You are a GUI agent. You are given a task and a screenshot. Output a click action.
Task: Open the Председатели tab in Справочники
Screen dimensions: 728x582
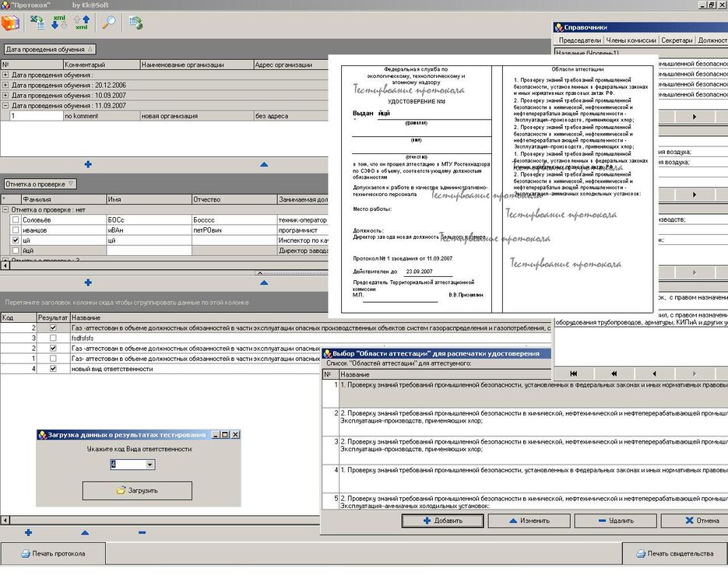click(579, 40)
